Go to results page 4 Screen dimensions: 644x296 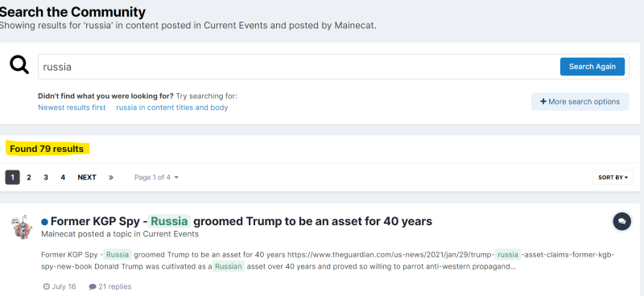(63, 177)
